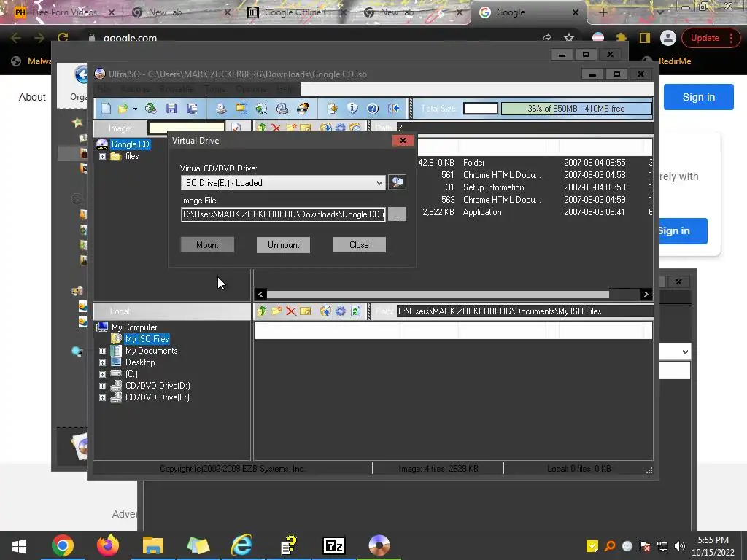Click the red X delete icon in Local toolbar
The width and height of the screenshot is (747, 560).
coord(291,311)
